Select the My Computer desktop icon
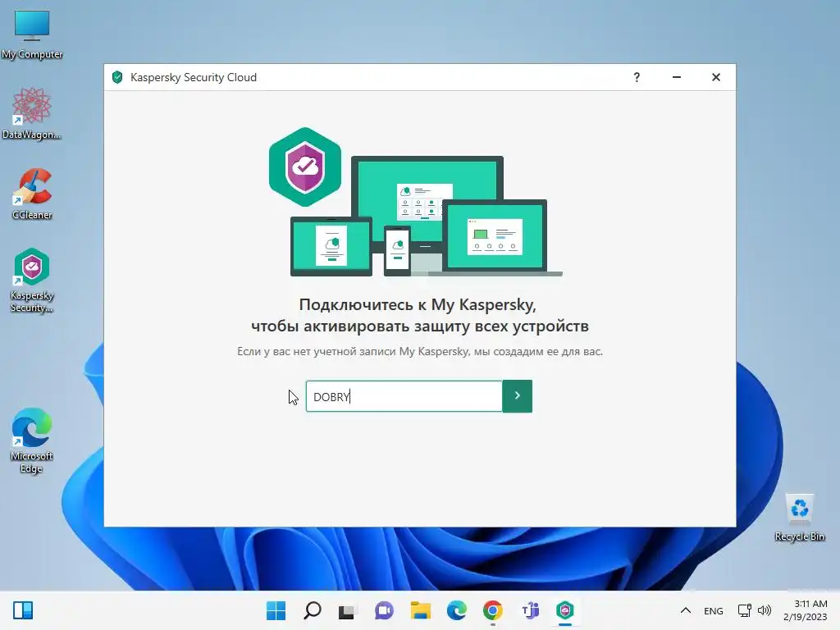This screenshot has height=630, width=840. pyautogui.click(x=32, y=34)
